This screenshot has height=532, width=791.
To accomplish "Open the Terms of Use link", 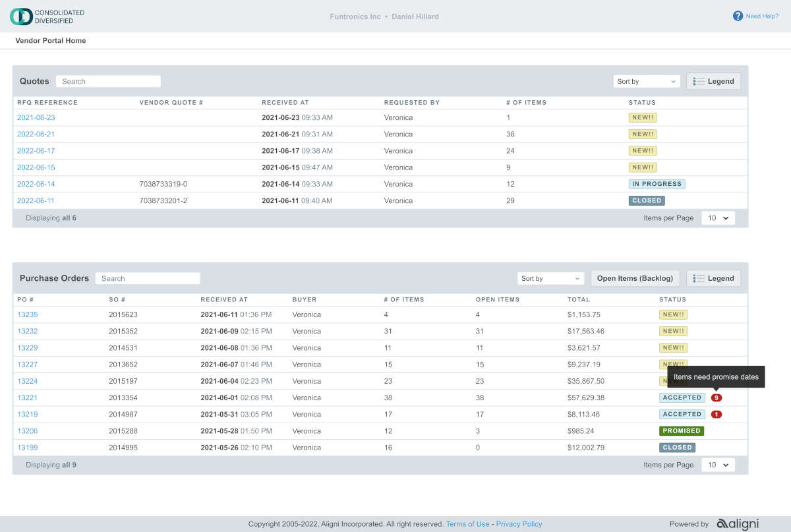I will pos(467,524).
